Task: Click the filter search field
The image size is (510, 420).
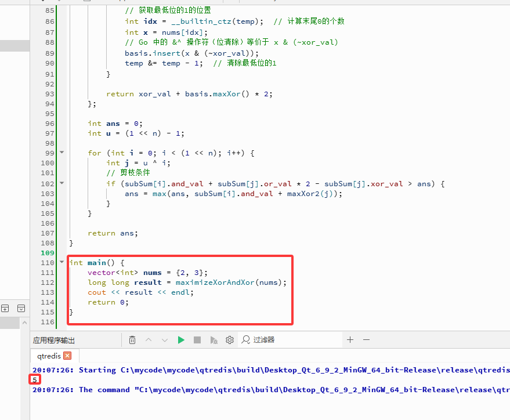Action: coord(290,340)
